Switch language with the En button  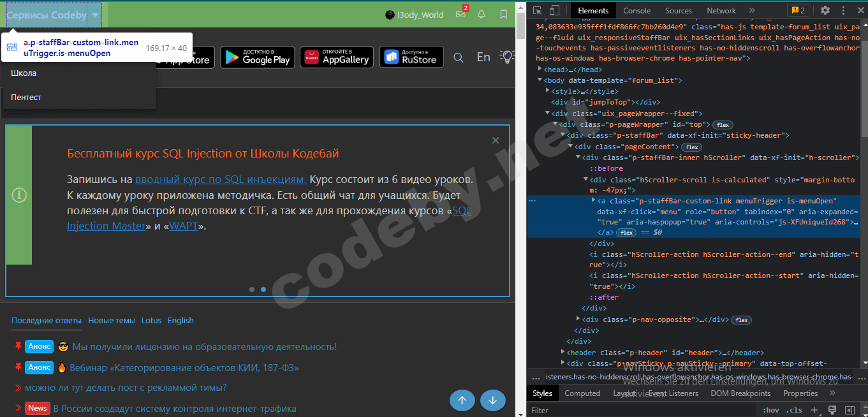[483, 57]
